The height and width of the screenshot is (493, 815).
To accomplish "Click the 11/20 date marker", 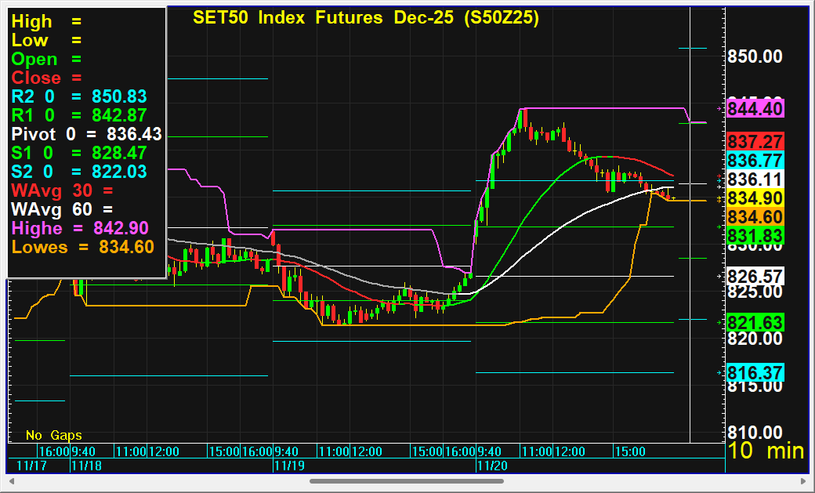I will coord(491,466).
